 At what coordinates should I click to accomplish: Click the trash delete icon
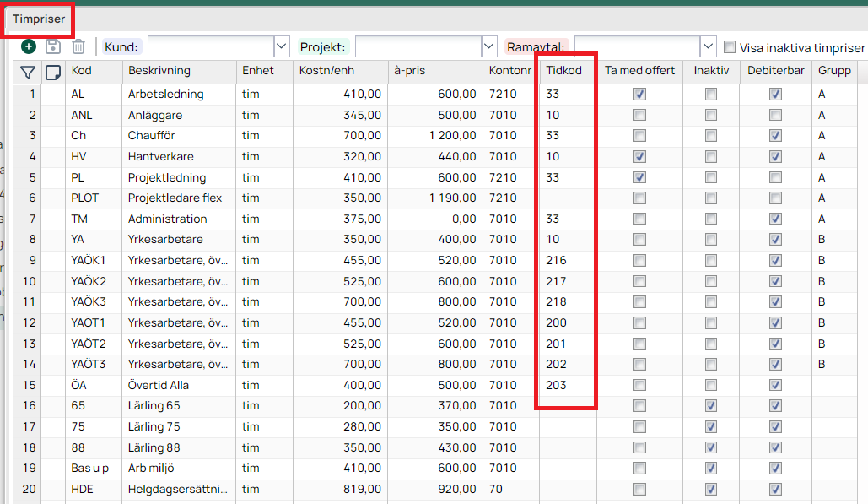click(x=78, y=47)
